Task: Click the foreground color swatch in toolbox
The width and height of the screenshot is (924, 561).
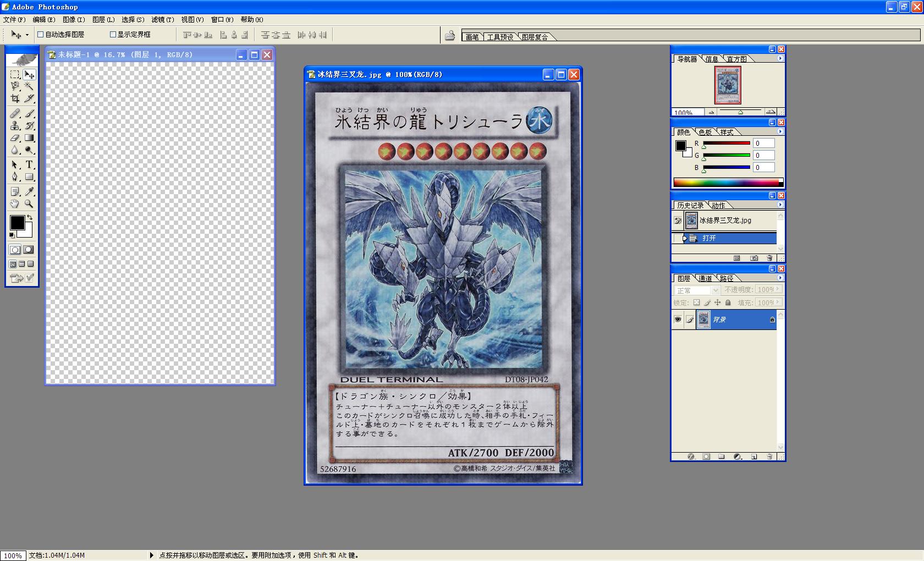Action: tap(17, 223)
